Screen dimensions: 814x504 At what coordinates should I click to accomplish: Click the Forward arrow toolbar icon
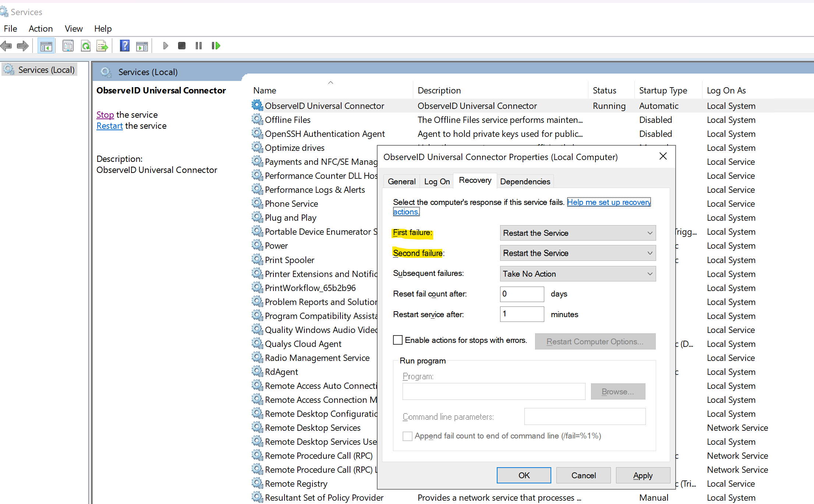(x=23, y=46)
